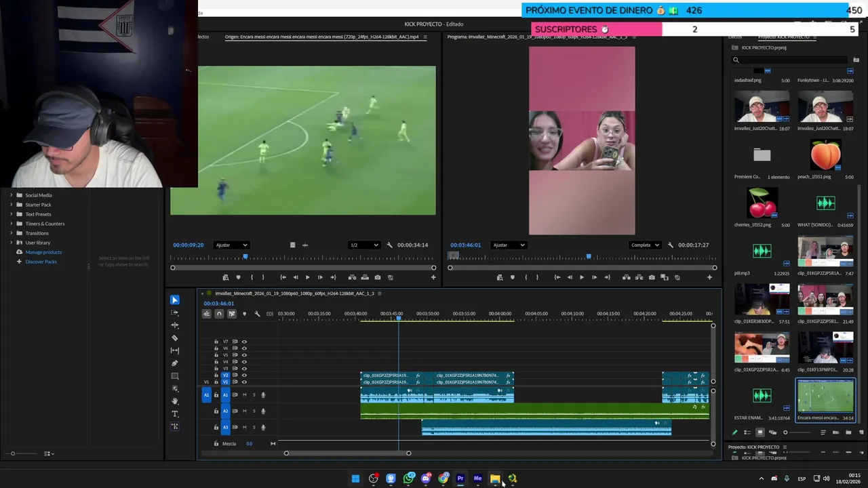Expand the Text Presets folder
This screenshot has height=488, width=868.
tap(11, 214)
